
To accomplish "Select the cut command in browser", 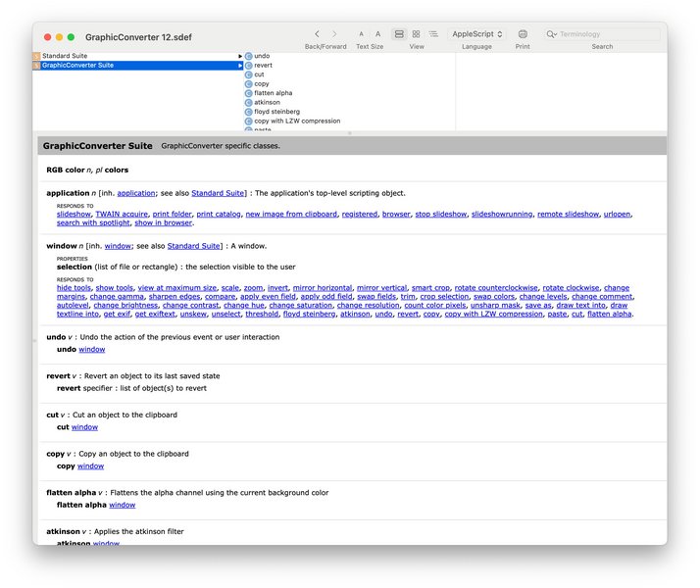I will [x=259, y=74].
